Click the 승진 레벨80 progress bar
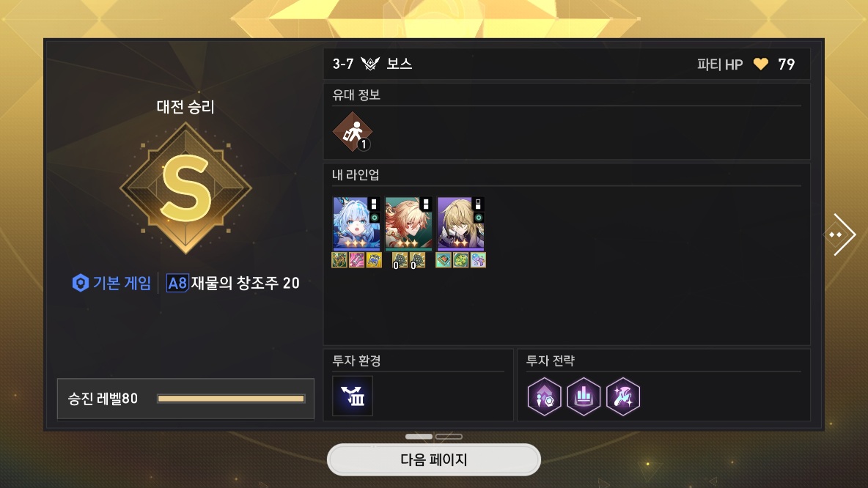This screenshot has height=488, width=868. [x=231, y=399]
